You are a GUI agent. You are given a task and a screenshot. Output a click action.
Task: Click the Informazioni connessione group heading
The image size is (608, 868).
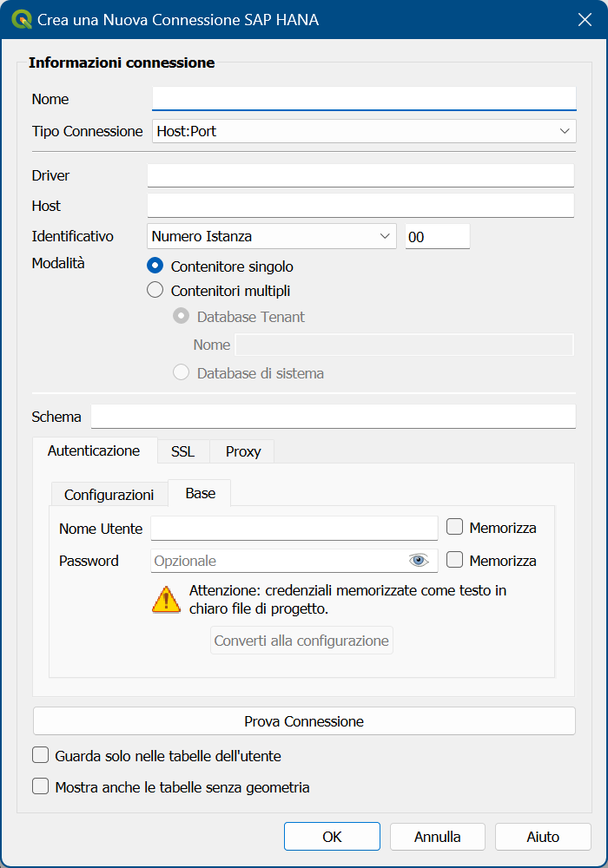[122, 62]
